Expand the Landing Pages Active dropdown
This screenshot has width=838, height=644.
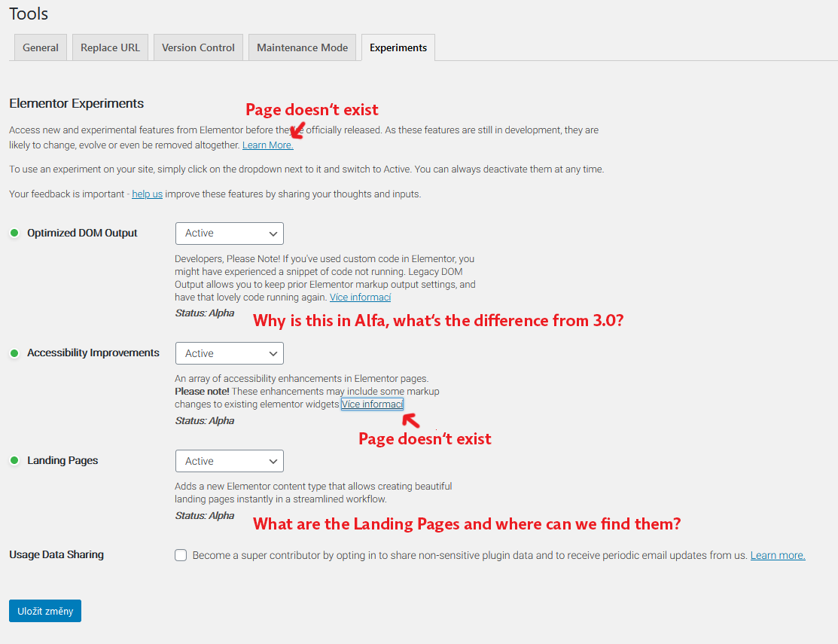point(229,460)
